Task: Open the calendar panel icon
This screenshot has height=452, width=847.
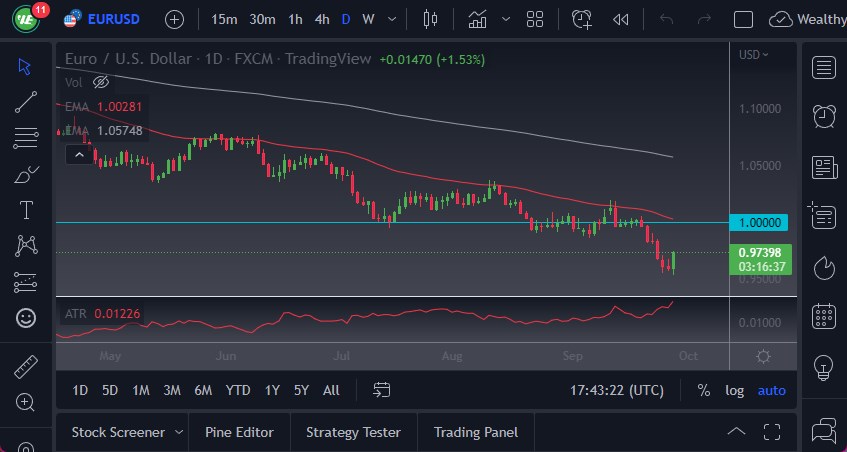Action: [824, 317]
